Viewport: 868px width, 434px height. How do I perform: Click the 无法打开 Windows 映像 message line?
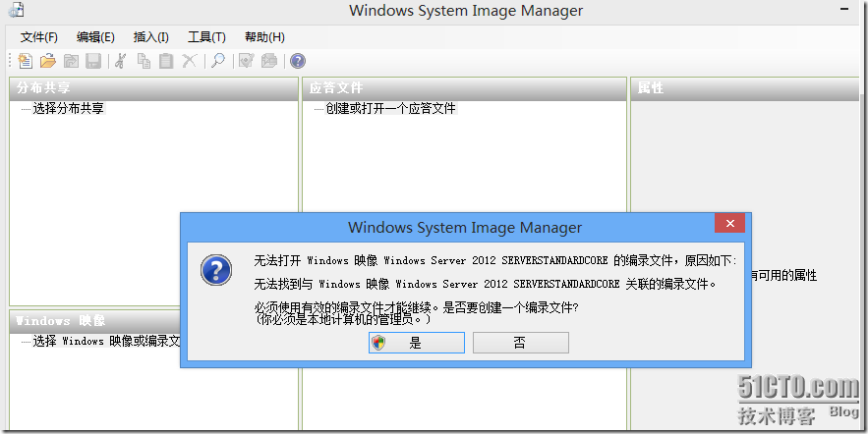(495, 260)
